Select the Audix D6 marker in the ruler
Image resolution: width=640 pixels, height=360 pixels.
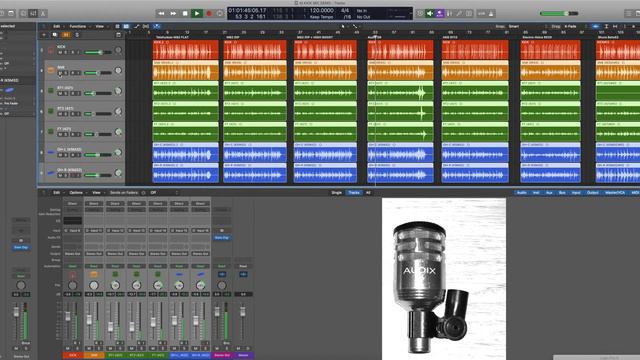coord(375,37)
